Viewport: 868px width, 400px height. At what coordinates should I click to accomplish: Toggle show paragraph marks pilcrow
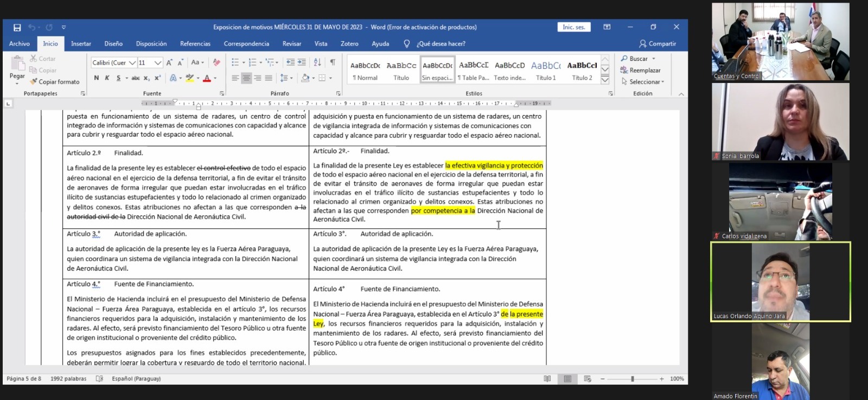(333, 62)
